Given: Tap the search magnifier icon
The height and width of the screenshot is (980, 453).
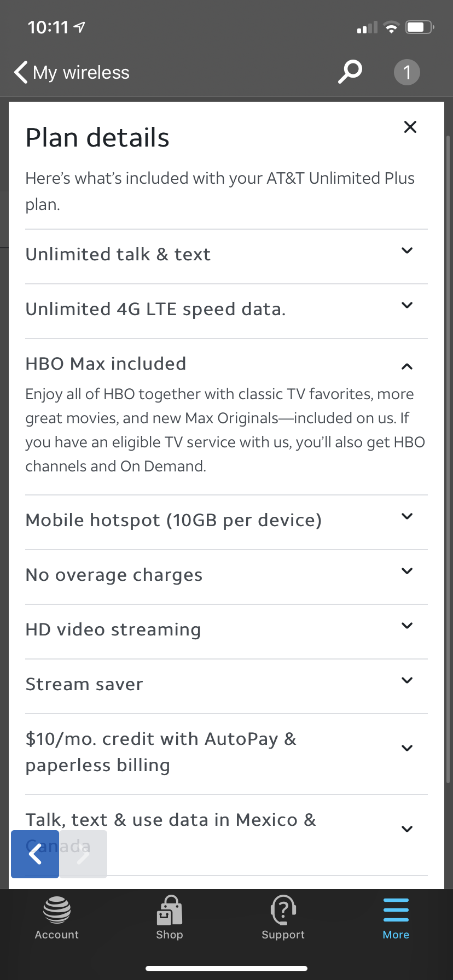Looking at the screenshot, I should tap(350, 72).
